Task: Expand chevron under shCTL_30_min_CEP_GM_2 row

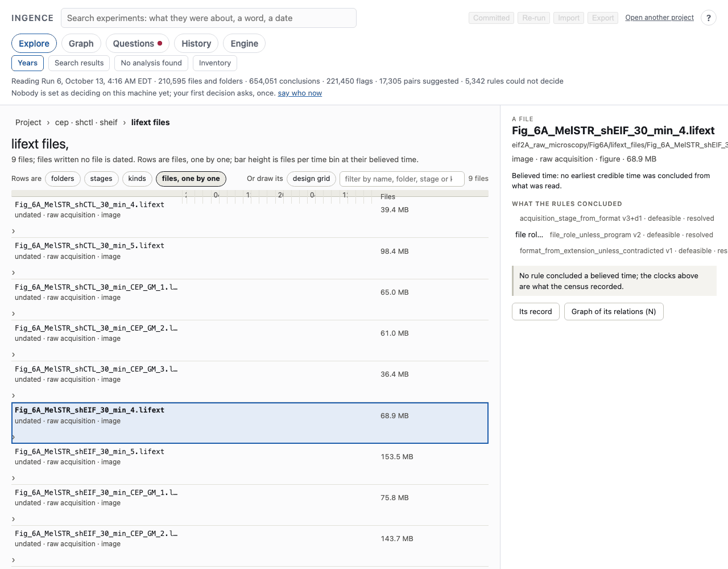Action: click(x=14, y=354)
